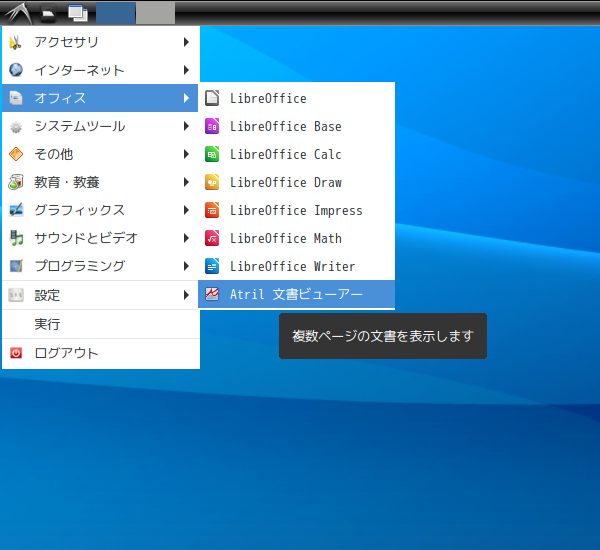The height and width of the screenshot is (550, 600).
Task: Click the show desktop windows icon
Action: [77, 13]
